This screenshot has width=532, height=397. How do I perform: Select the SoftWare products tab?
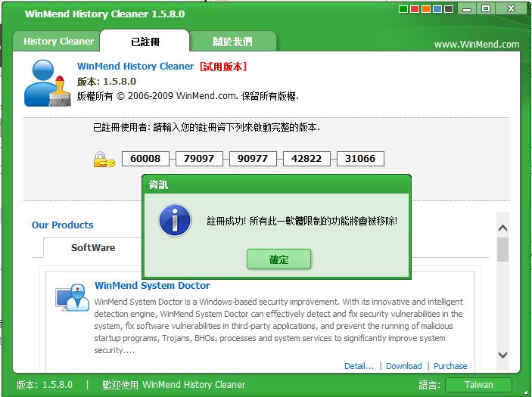point(93,248)
